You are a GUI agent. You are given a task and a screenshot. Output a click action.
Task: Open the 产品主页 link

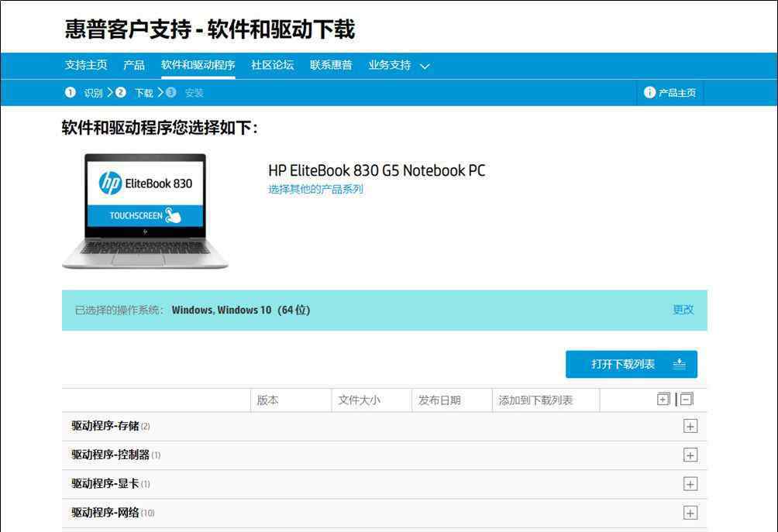(670, 93)
